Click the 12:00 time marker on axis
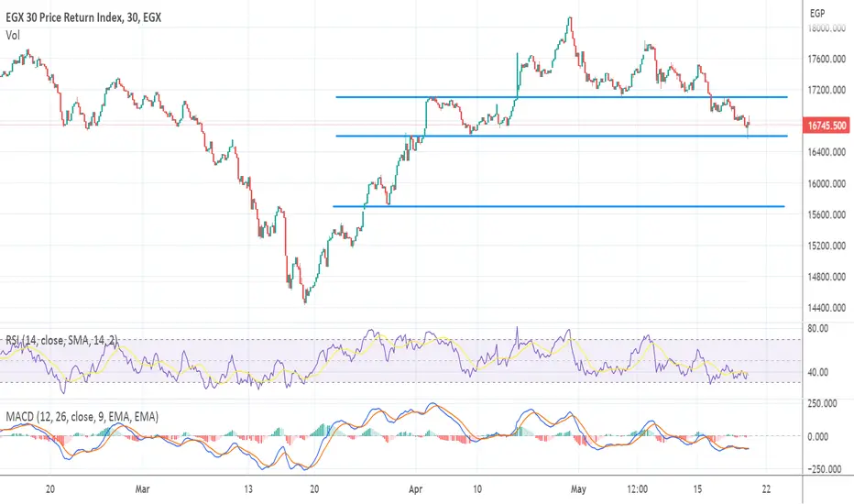The width and height of the screenshot is (854, 504). tap(637, 489)
